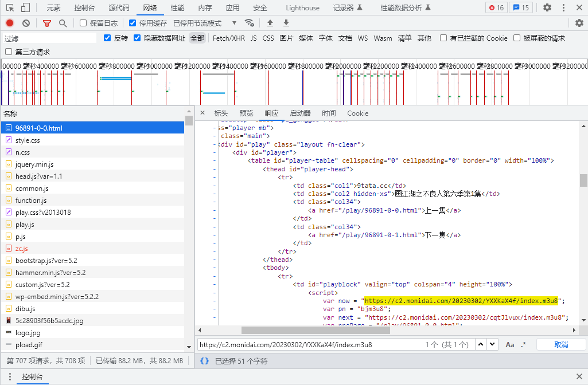Open the drawer menu beside 控制台

(x=10, y=377)
